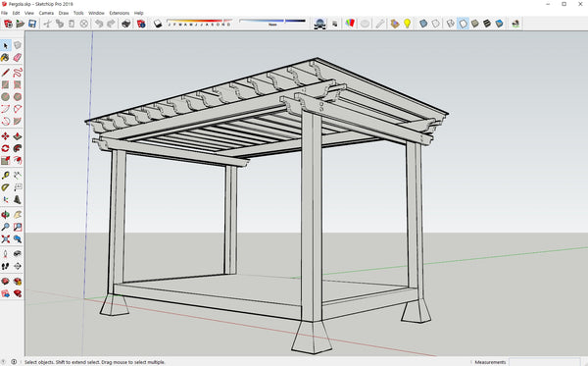The height and width of the screenshot is (366, 588).
Task: Open the Edit menu
Action: click(16, 13)
